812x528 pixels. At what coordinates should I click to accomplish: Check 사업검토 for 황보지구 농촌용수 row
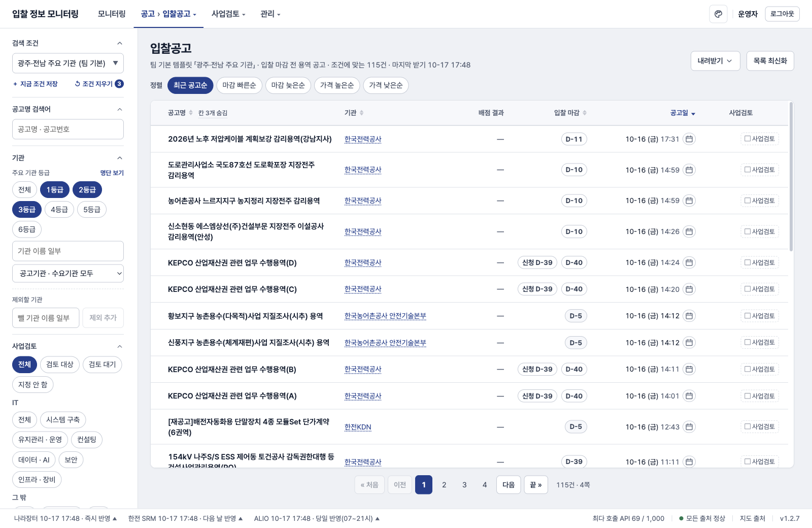pyautogui.click(x=760, y=316)
